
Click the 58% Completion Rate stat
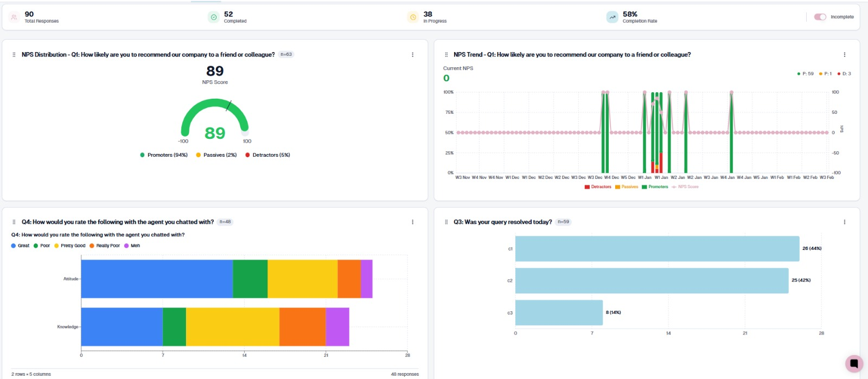click(640, 17)
